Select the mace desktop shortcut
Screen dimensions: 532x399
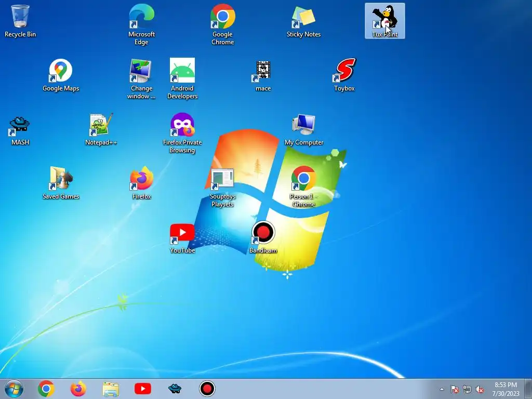[263, 75]
